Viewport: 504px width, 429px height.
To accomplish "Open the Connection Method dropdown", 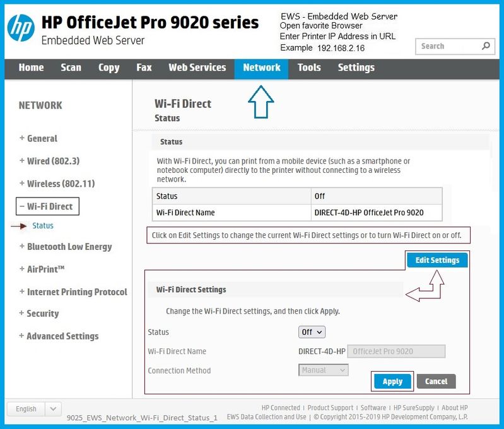I will (x=324, y=370).
